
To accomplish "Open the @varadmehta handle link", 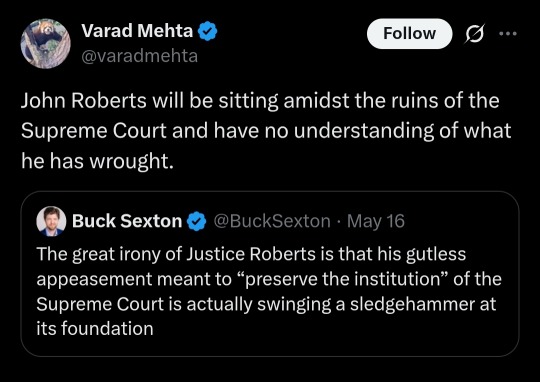I will 139,56.
